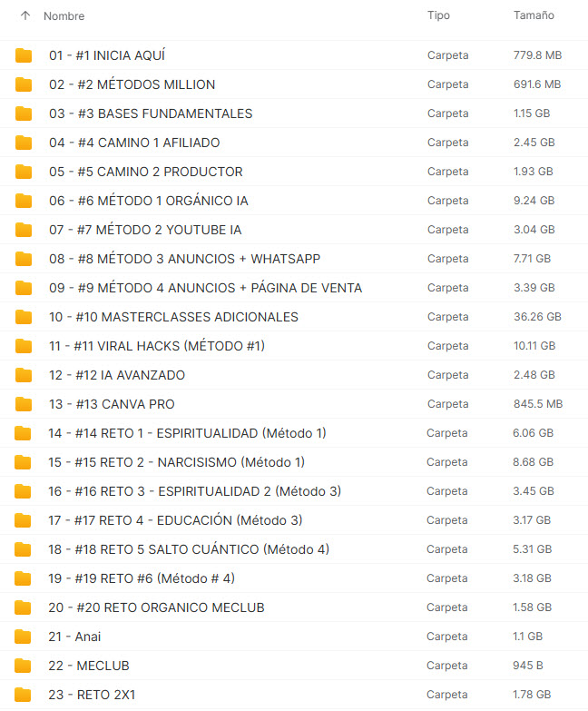The height and width of the screenshot is (711, 588).
Task: Sort by the Tamaño column header
Action: (x=534, y=15)
